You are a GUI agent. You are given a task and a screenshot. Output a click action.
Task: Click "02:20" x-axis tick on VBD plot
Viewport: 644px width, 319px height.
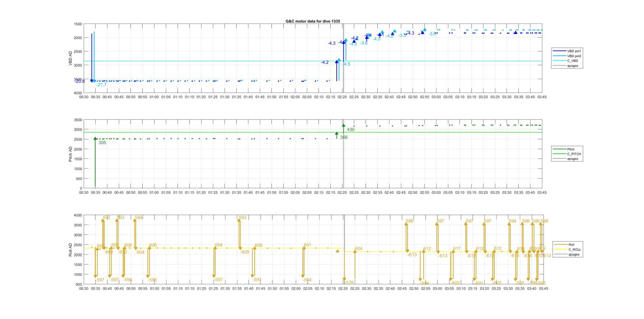tap(342, 97)
